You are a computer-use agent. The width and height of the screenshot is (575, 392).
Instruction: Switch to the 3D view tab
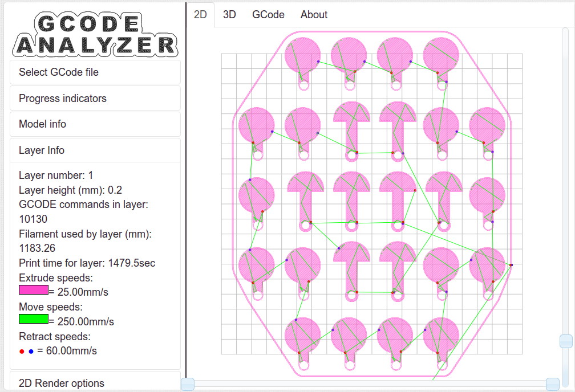(229, 15)
